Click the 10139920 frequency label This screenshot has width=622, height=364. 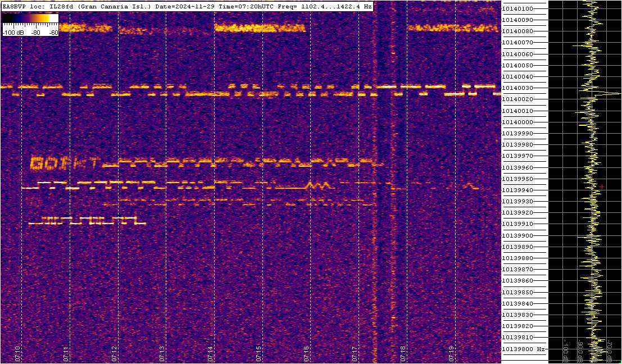[517, 212]
